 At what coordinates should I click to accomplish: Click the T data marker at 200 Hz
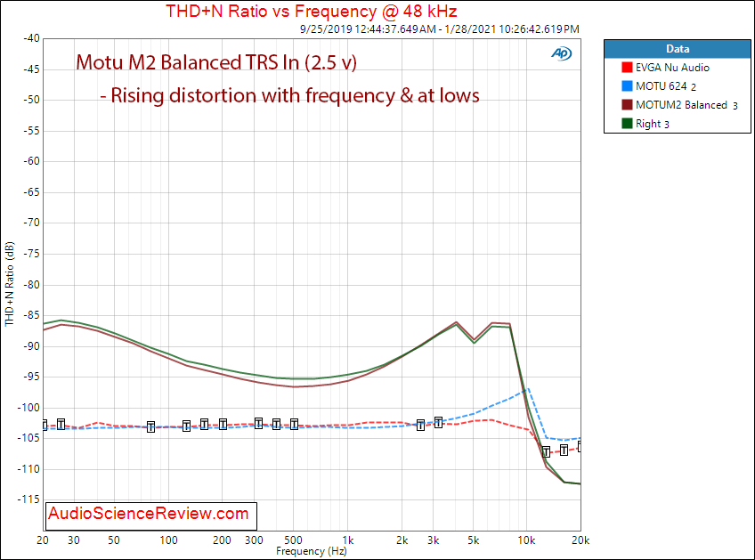[x=223, y=424]
